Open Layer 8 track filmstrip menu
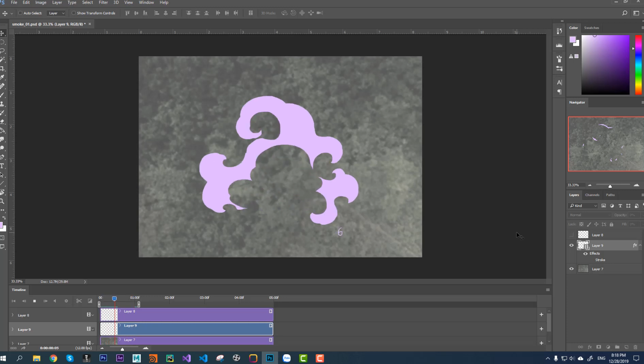The image size is (644, 364). tap(90, 314)
